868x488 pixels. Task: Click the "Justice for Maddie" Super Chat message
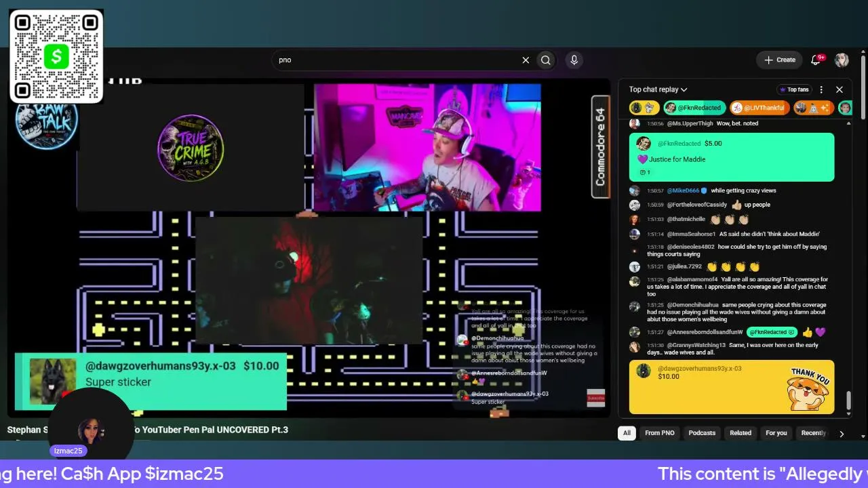coord(676,159)
